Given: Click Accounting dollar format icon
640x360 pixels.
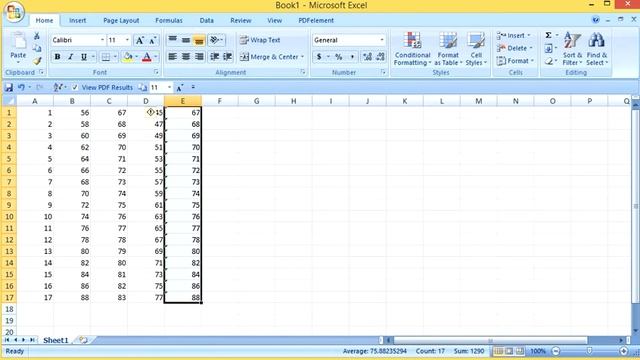Looking at the screenshot, I should 319,57.
